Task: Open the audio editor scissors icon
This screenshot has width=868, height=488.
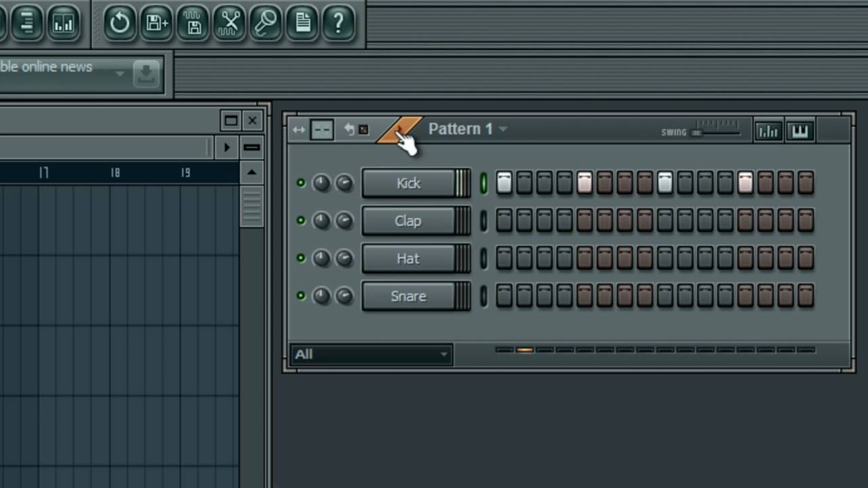Action: point(230,23)
